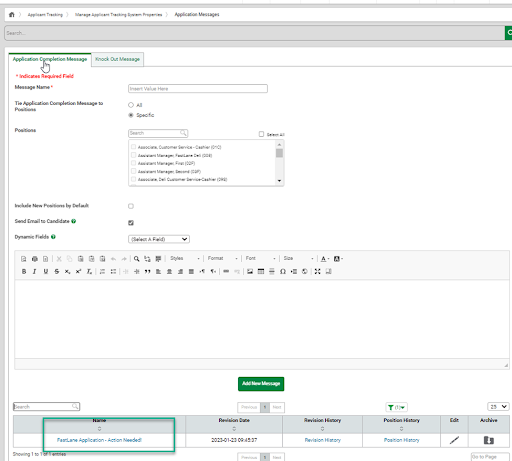The width and height of the screenshot is (512, 461).
Task: Select the All positions radio button
Action: [x=131, y=105]
